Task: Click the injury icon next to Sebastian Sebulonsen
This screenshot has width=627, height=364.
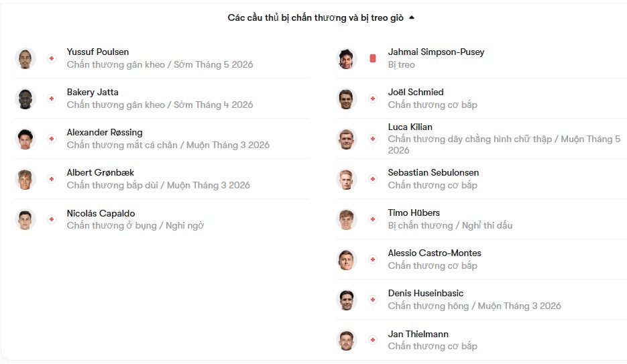Action: [373, 179]
